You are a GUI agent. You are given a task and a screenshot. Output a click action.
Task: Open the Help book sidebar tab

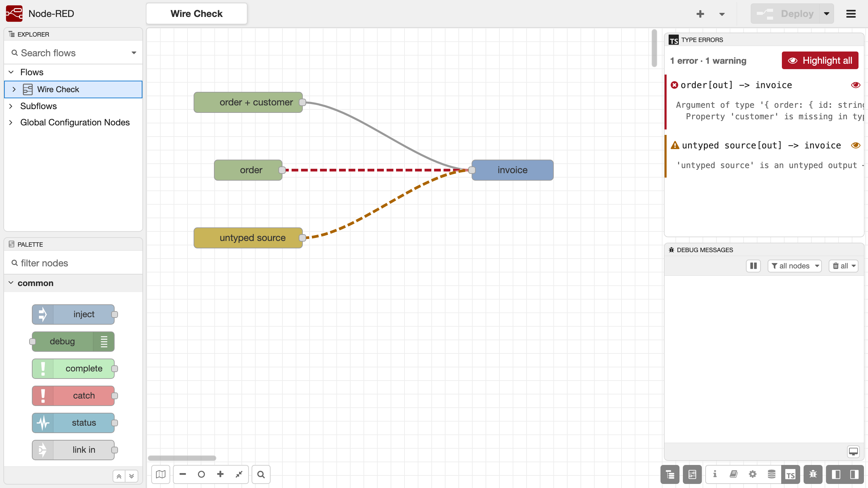(733, 474)
